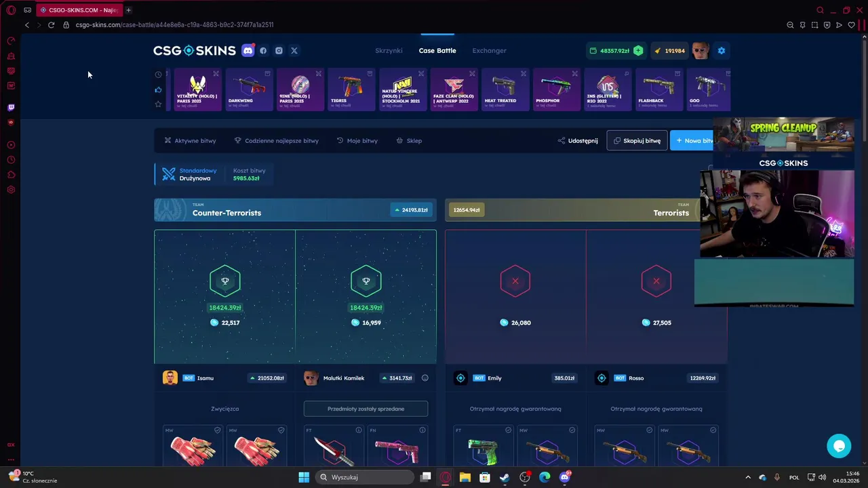This screenshot has height=488, width=868.
Task: Open the Sklep section
Action: pyautogui.click(x=409, y=140)
